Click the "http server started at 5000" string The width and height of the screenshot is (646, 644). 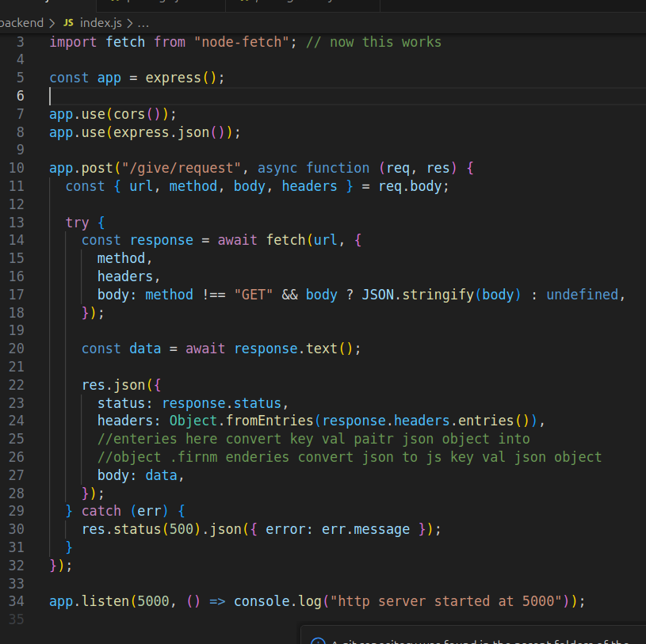coord(445,601)
